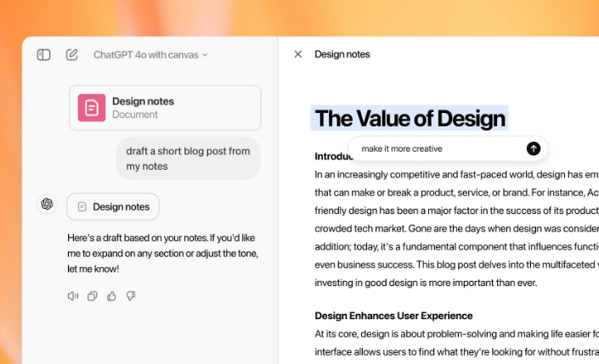This screenshot has height=364, width=599.
Task: Click the make it more creative input
Action: (438, 148)
